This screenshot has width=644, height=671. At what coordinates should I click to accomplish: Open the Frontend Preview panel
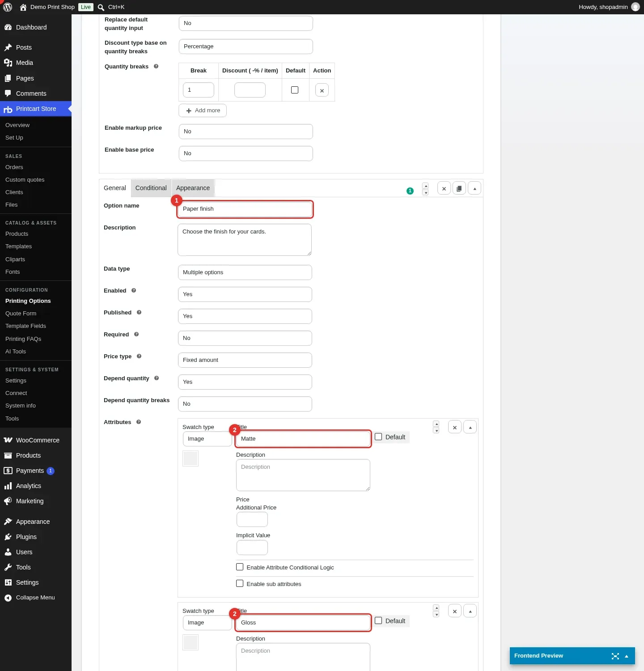point(572,656)
